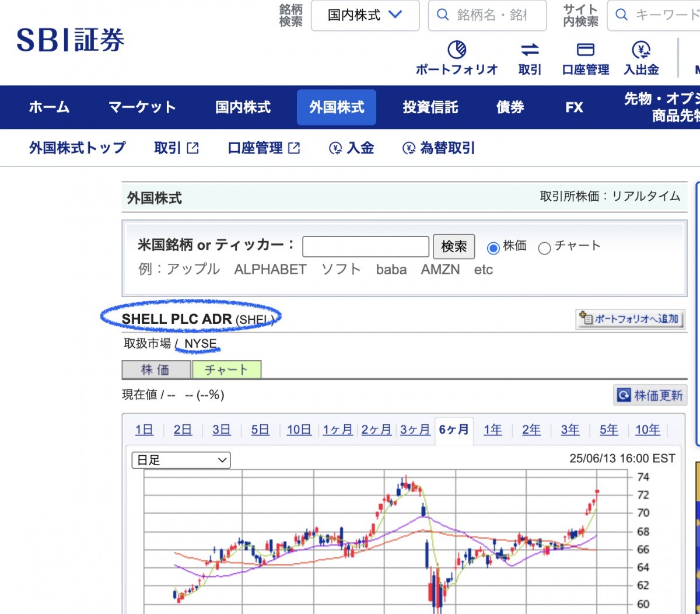Open 外国株式 in main navigation
This screenshot has height=614, width=700.
click(337, 107)
